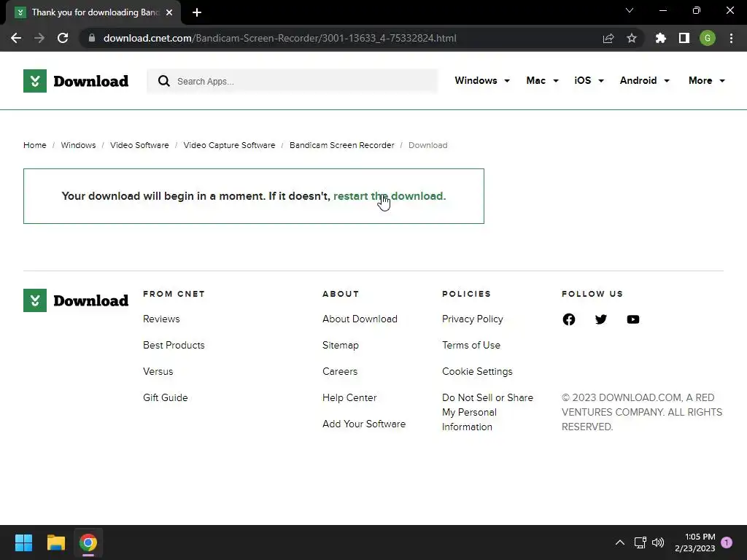Screen dimensions: 747x560
Task: Expand the iOS dropdown menu
Action: click(589, 80)
